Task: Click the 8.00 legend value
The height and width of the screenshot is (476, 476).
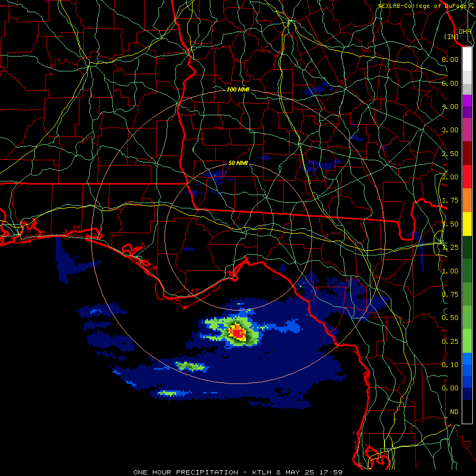Action: point(450,59)
